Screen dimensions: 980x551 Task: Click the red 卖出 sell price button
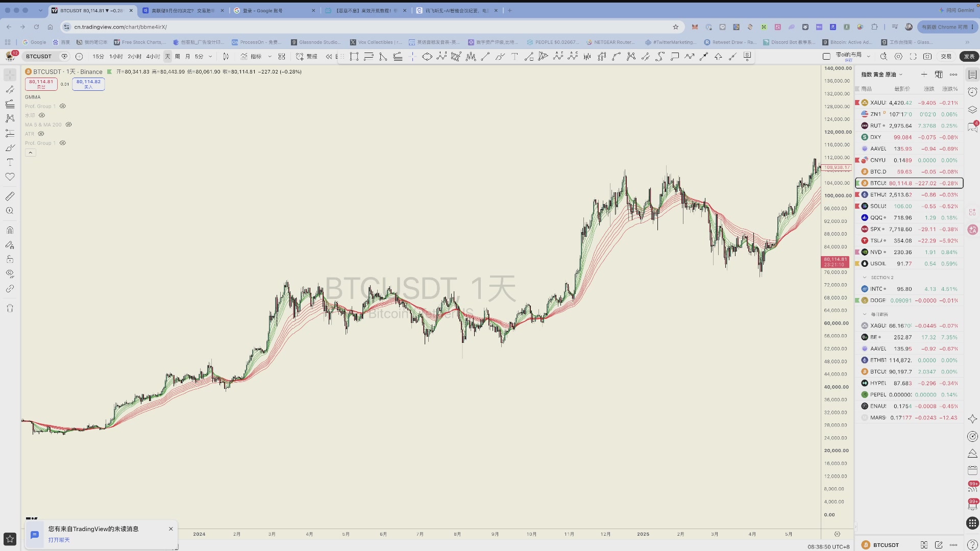click(41, 84)
